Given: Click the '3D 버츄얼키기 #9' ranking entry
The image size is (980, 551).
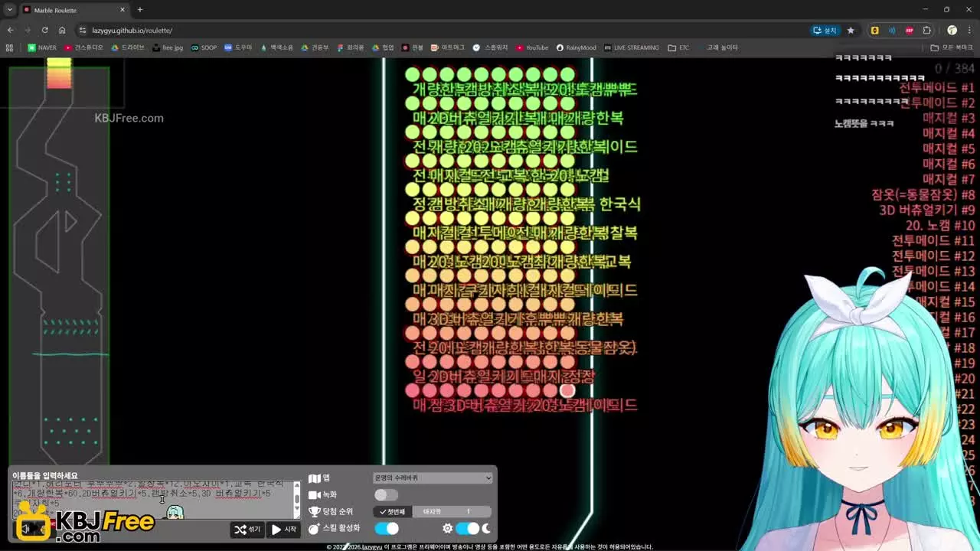Looking at the screenshot, I should coord(927,210).
